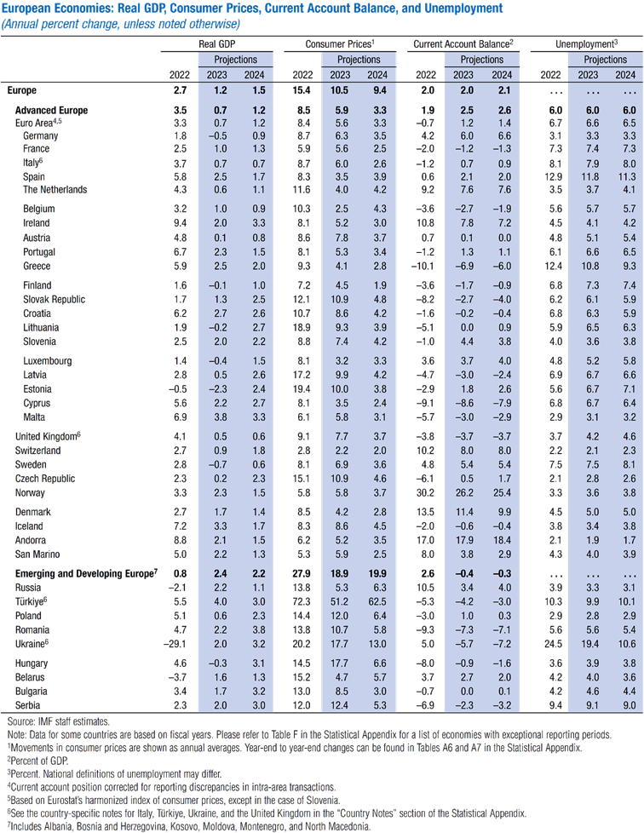Select the 'Poland' row label
This screenshot has width=644, height=833.
point(28,616)
